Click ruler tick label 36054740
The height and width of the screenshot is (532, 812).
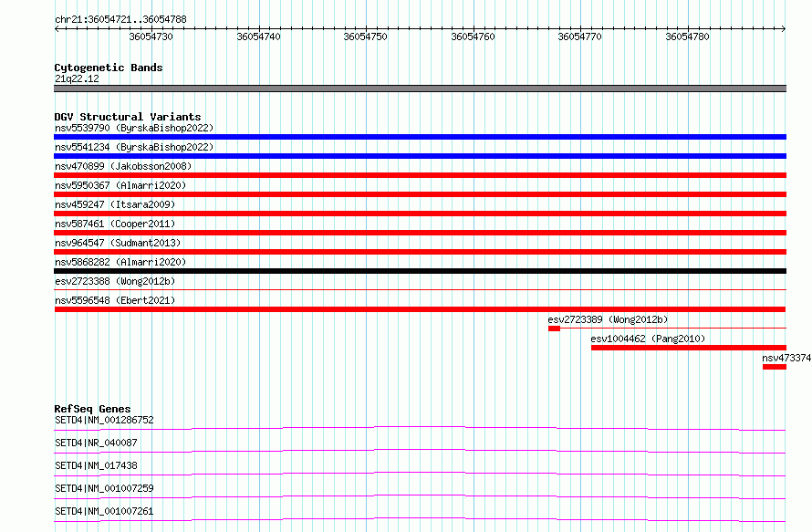(x=258, y=37)
